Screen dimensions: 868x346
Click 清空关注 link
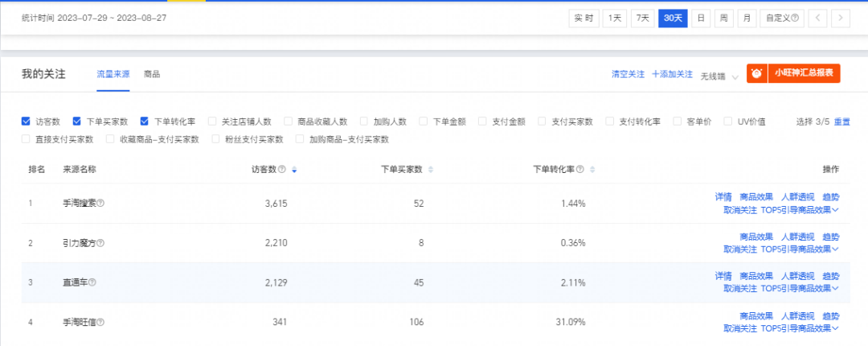pos(628,74)
